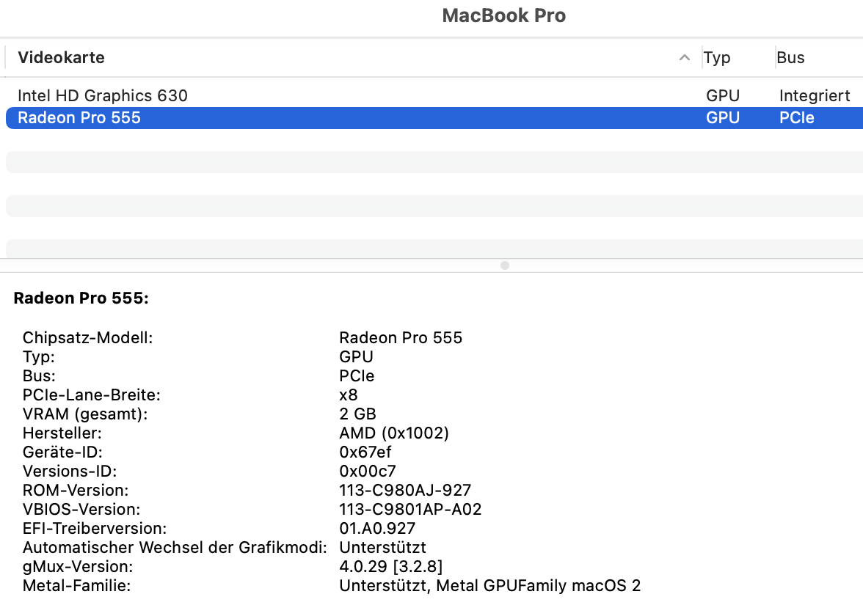863x616 pixels.
Task: Click the 113-C980AJ-927 ROM value
Action: coord(405,491)
